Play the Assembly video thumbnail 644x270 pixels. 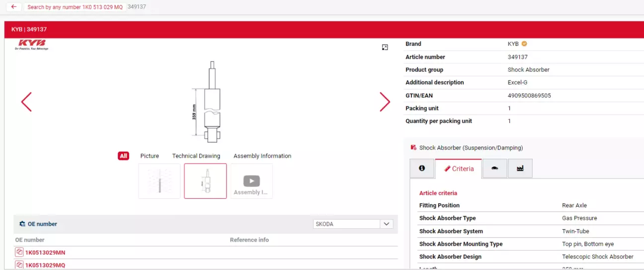click(251, 181)
